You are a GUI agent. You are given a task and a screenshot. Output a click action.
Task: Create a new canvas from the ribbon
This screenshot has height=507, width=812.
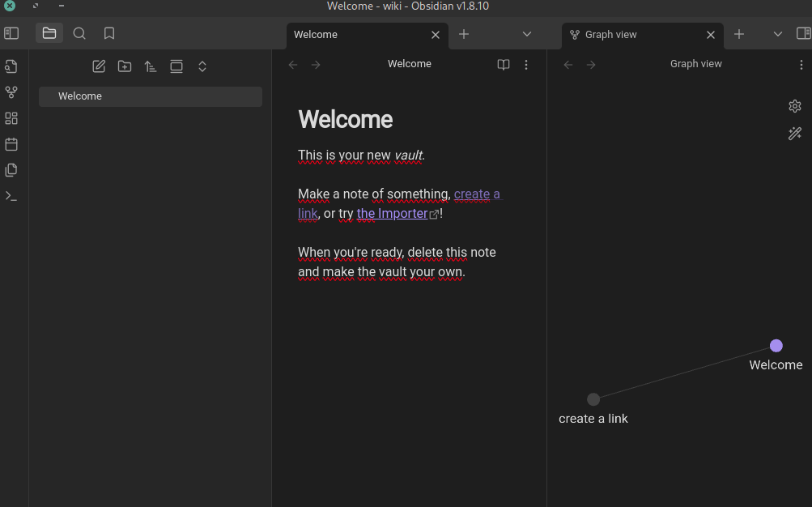click(11, 118)
